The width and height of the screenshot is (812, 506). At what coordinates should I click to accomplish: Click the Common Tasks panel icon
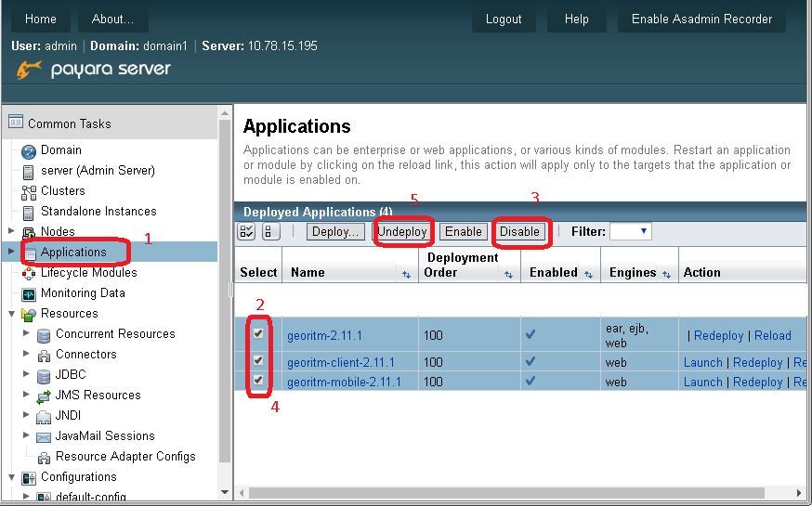pyautogui.click(x=16, y=123)
